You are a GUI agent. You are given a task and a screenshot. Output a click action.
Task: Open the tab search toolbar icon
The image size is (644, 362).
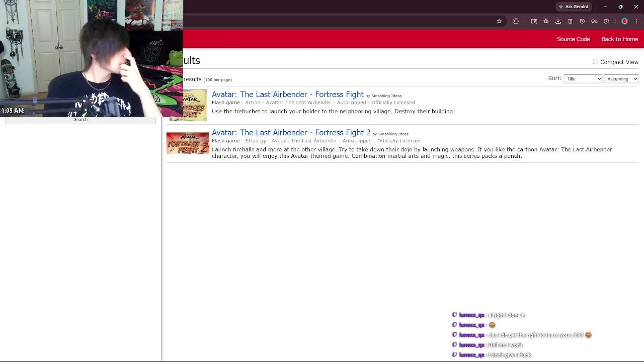(534, 21)
